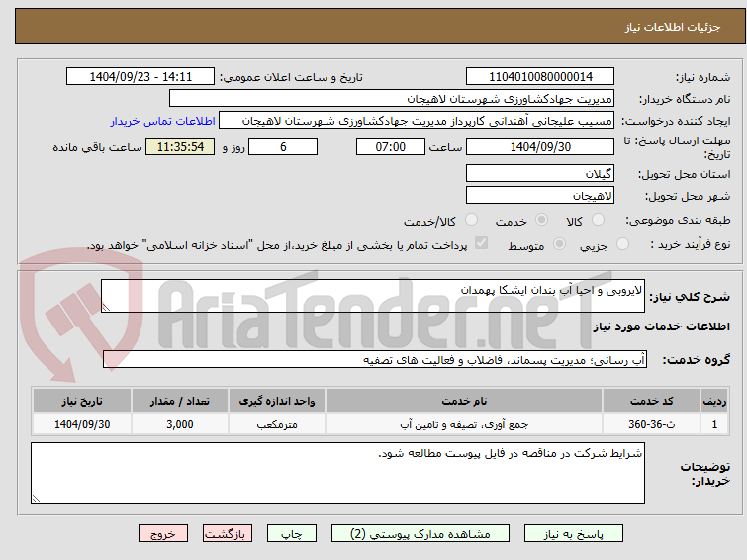Click the deadline date field 1404/09/30
Viewport: 747px width, 560px height.
point(540,146)
